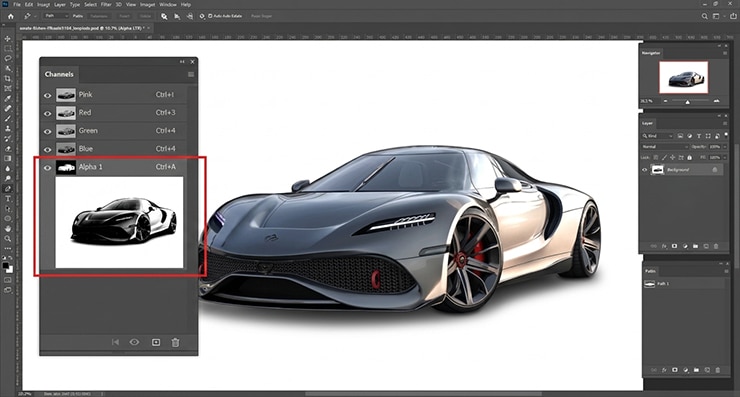The height and width of the screenshot is (397, 740).
Task: Select the Brush tool
Action: [x=8, y=118]
